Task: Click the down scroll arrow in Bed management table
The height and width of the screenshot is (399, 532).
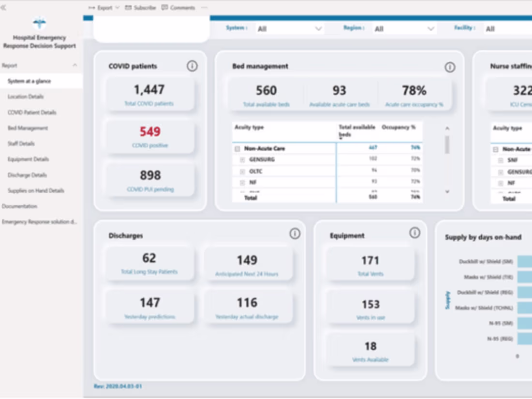Action: click(447, 191)
